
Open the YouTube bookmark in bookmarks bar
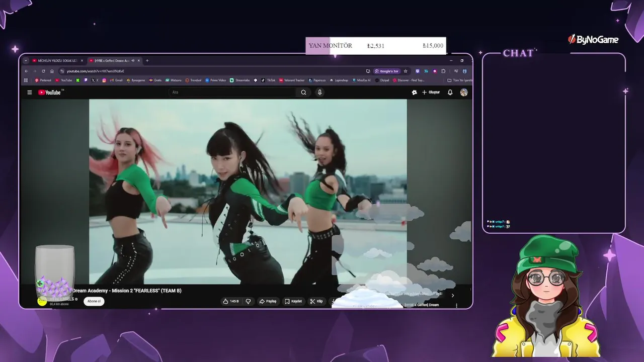[x=64, y=80]
